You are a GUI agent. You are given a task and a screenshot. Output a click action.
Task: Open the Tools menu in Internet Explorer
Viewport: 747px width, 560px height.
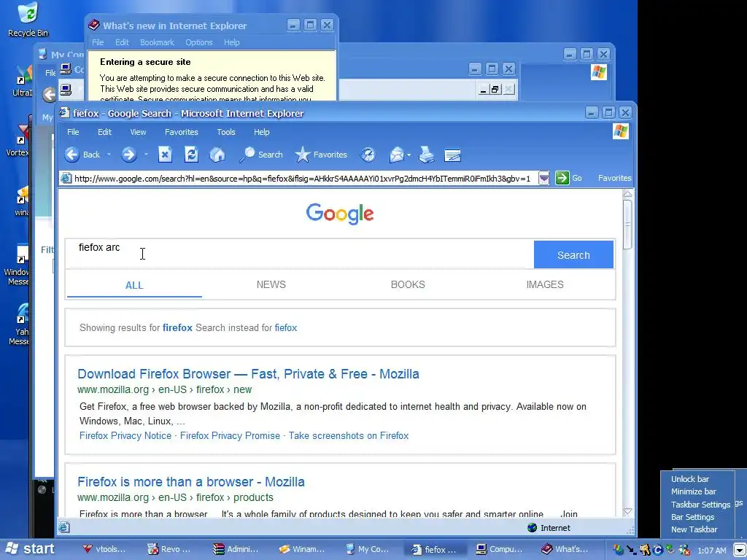click(x=226, y=132)
